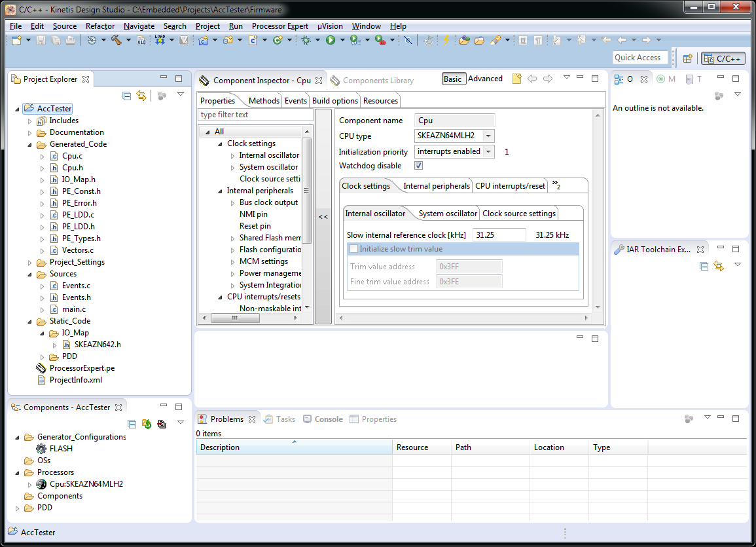The width and height of the screenshot is (756, 547).
Task: Collapse all in Project Explorer toolbar
Action: click(x=127, y=96)
